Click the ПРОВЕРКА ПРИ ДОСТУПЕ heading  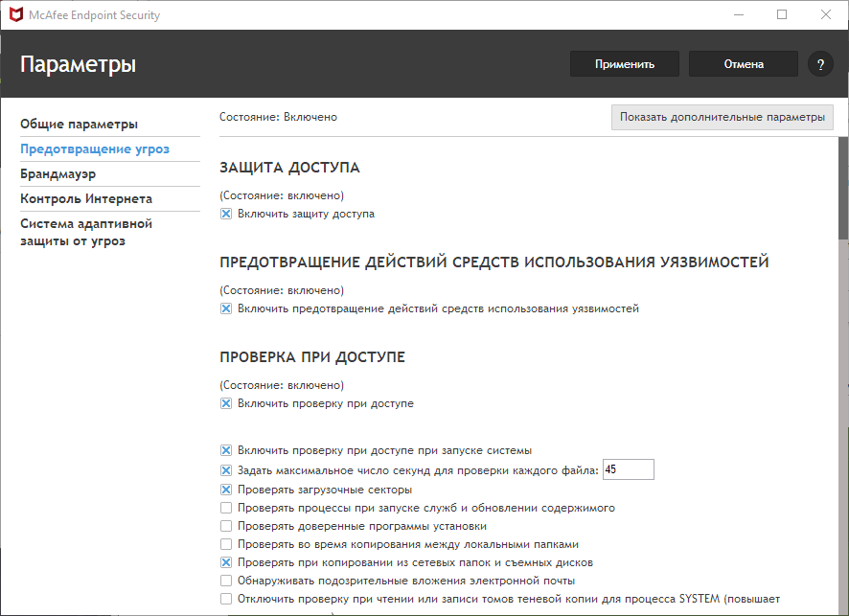312,356
